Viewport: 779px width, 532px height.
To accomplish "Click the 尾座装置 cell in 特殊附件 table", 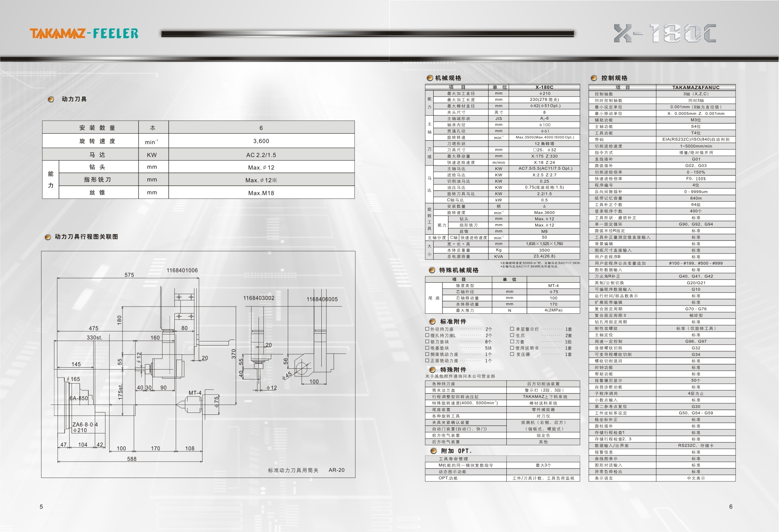I will [441, 410].
